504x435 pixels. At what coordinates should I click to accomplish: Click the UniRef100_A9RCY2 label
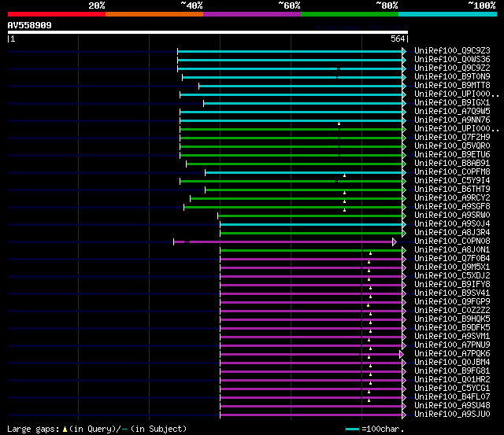click(x=452, y=198)
